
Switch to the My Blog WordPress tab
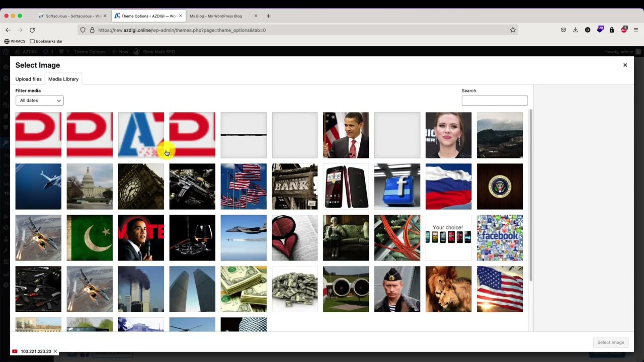pyautogui.click(x=223, y=16)
